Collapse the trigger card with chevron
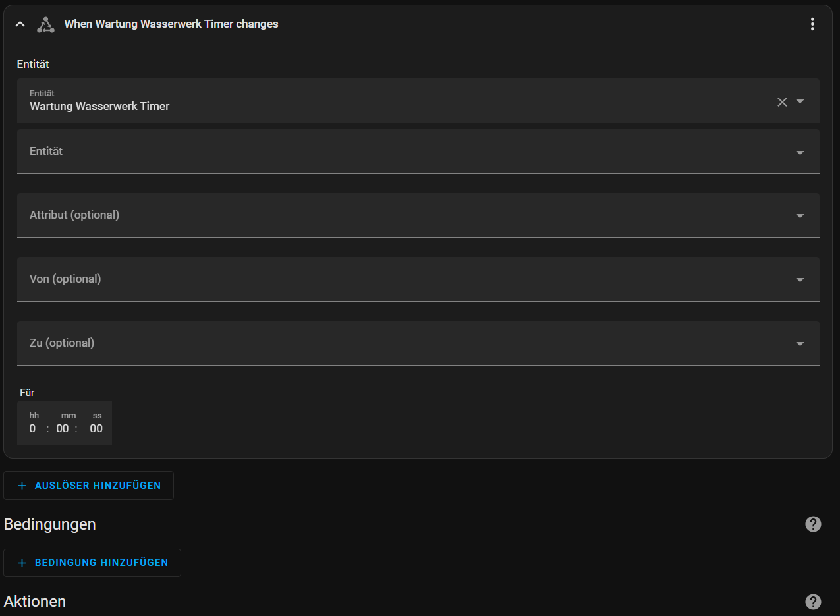The image size is (840, 616). pos(20,24)
